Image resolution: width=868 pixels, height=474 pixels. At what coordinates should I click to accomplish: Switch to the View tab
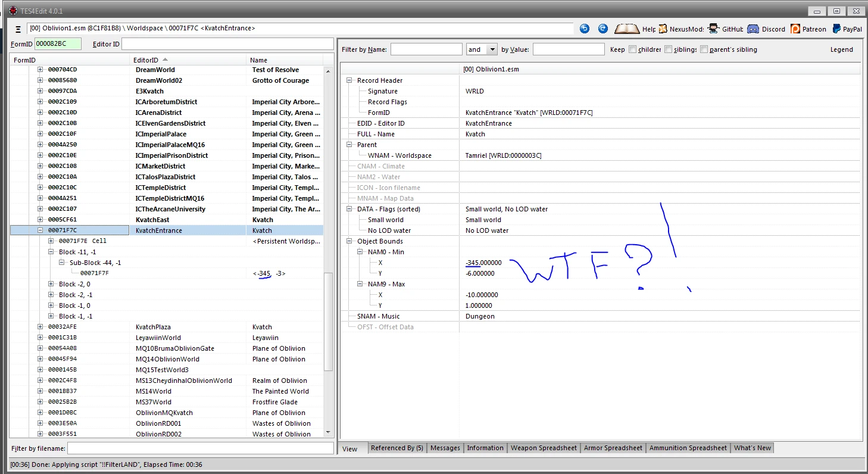tap(350, 448)
